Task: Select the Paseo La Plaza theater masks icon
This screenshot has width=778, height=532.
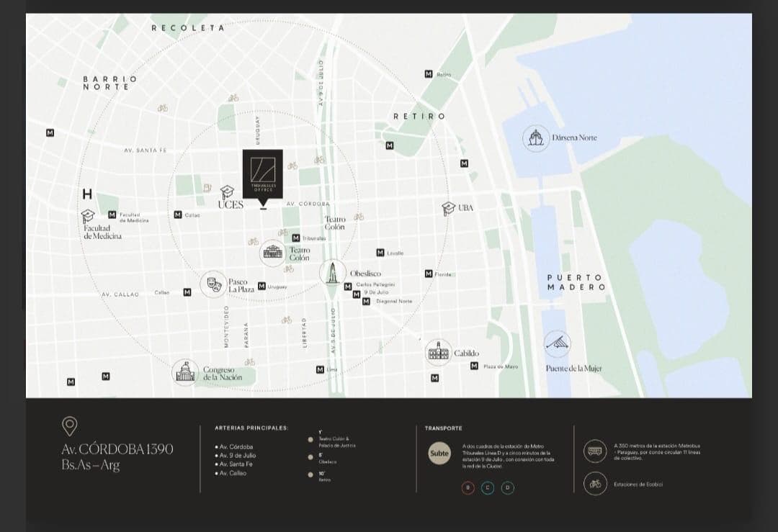Action: (x=213, y=284)
